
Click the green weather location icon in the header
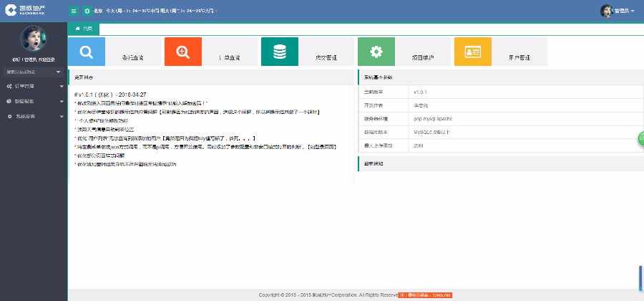click(87, 11)
